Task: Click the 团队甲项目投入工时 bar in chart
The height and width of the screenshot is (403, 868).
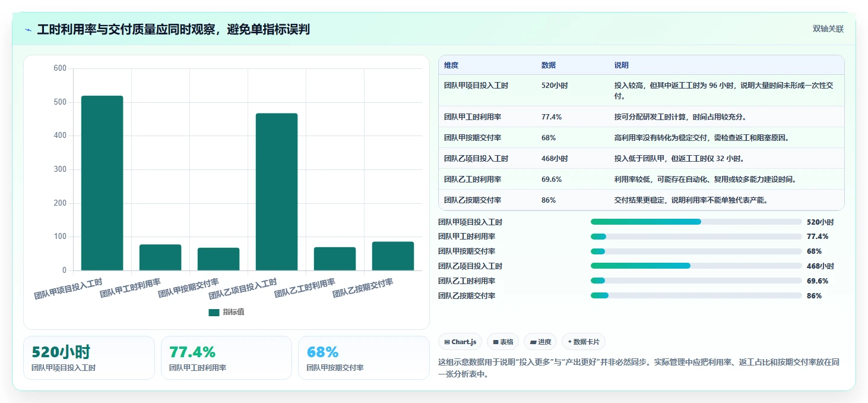Action: pyautogui.click(x=102, y=183)
